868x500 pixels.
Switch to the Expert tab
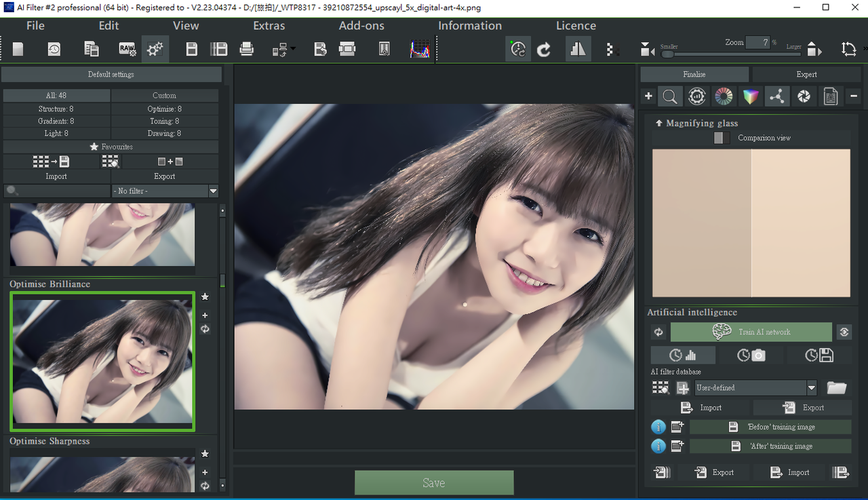(x=806, y=74)
